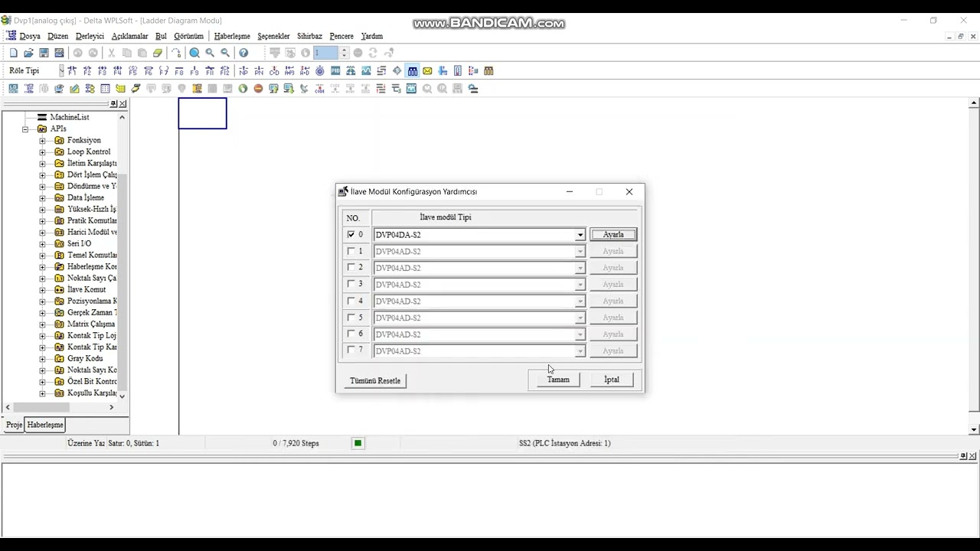Insert F5 ladder symbol

[x=133, y=70]
